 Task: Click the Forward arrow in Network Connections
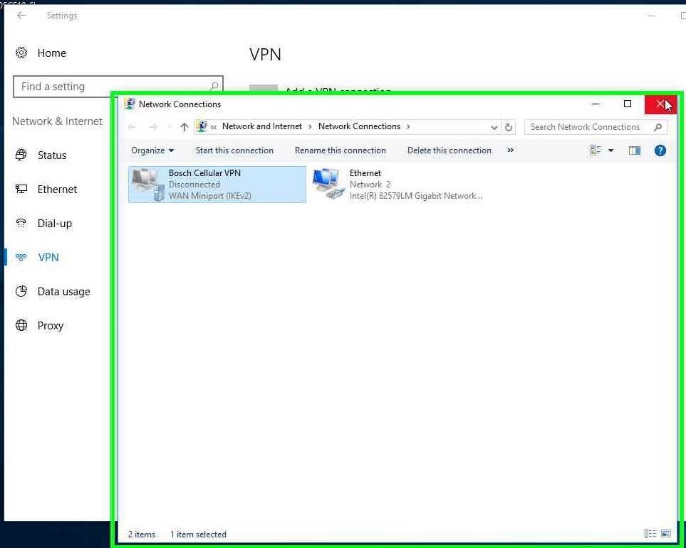153,127
